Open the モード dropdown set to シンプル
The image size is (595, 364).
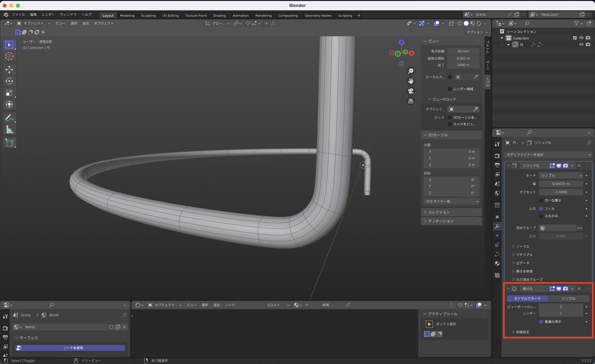pyautogui.click(x=561, y=176)
